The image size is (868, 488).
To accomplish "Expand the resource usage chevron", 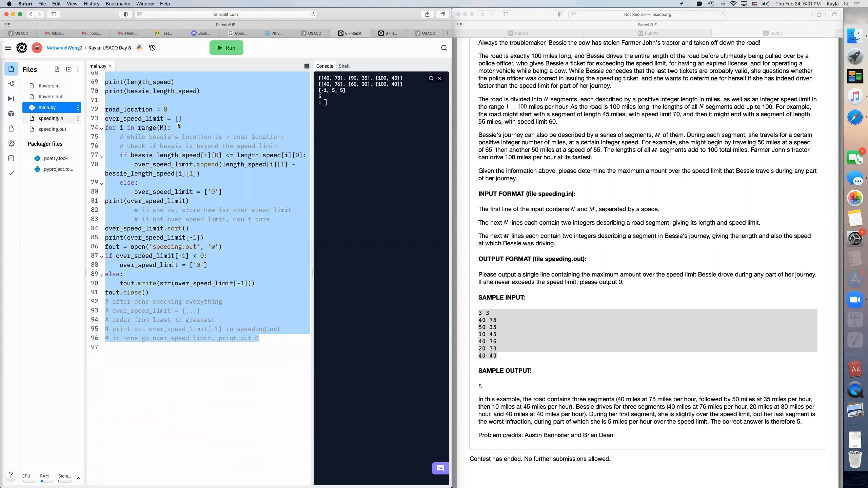I will (79, 478).
